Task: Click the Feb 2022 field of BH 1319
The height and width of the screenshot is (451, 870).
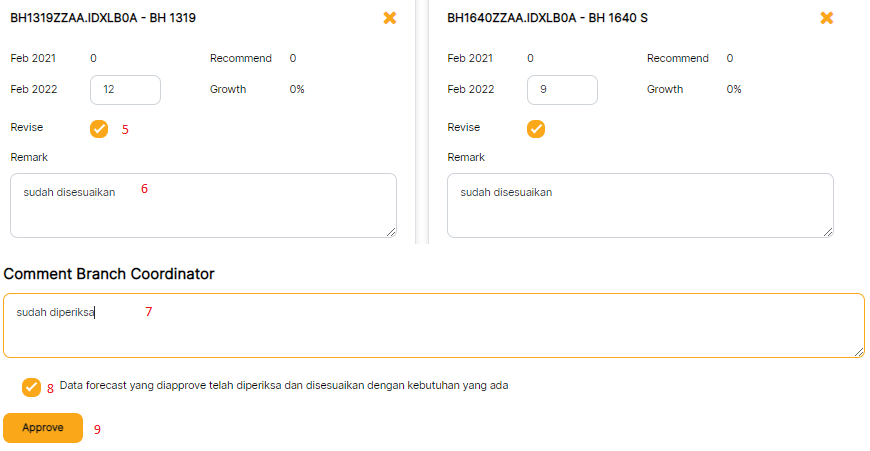Action: pos(125,90)
